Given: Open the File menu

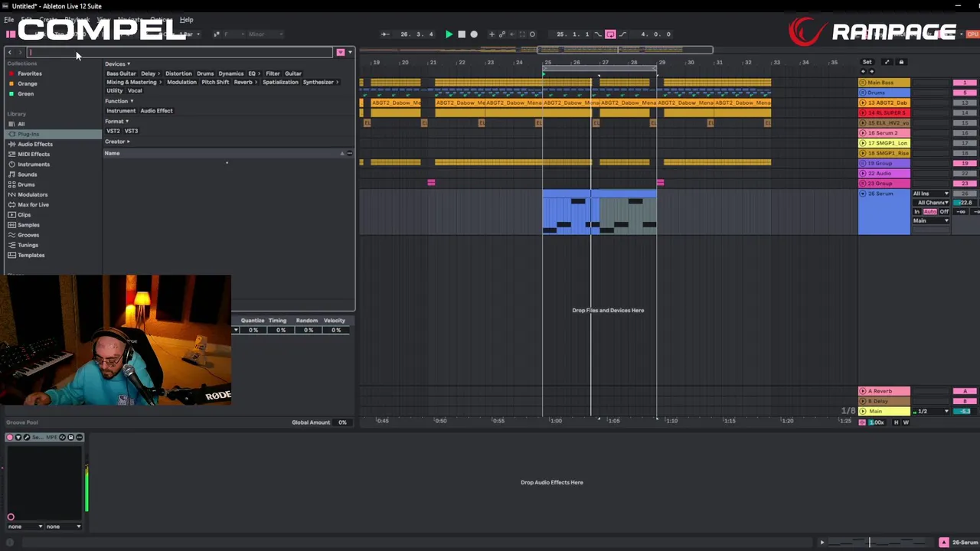Looking at the screenshot, I should [x=9, y=20].
